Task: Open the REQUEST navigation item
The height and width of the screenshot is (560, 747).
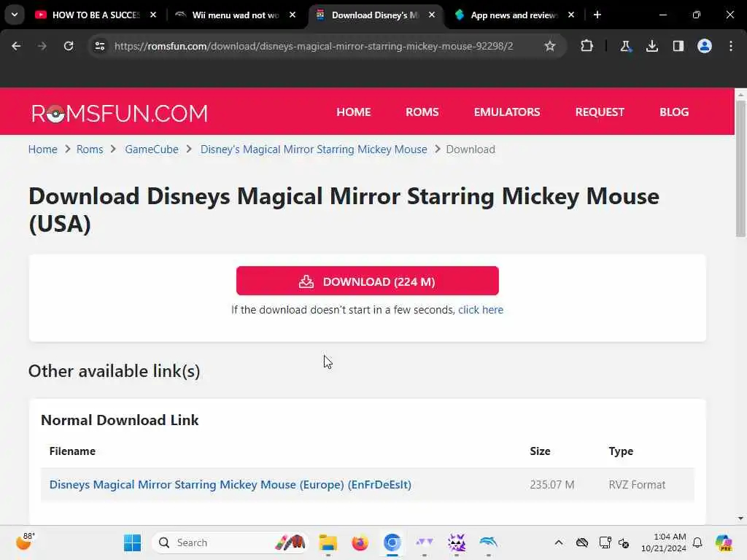Action: (x=600, y=112)
